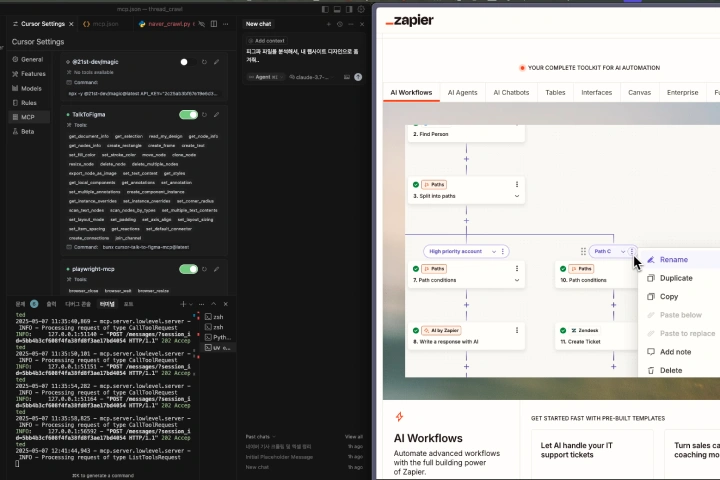Toggle the primary sidebar layout icon

pyautogui.click(x=325, y=9)
